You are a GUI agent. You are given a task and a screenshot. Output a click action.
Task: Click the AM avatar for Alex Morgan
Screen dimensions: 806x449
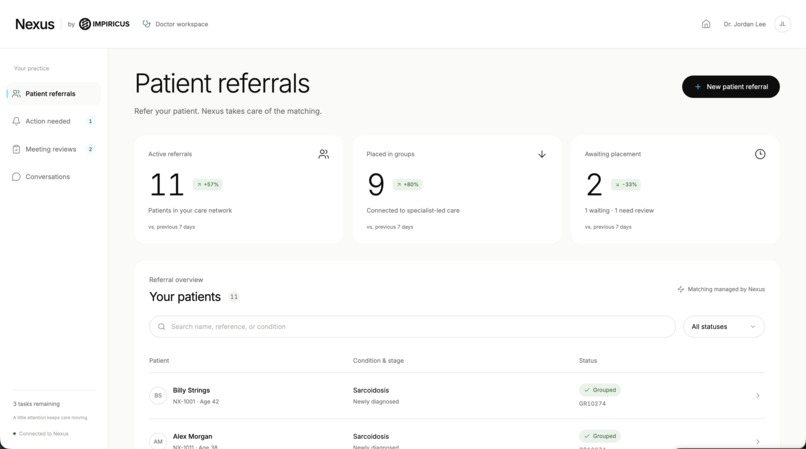158,441
